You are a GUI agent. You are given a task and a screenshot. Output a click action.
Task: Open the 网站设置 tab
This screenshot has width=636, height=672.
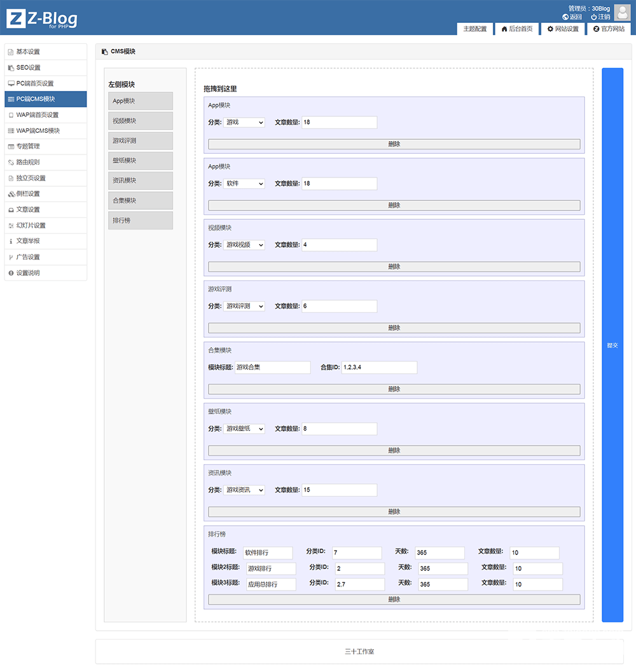click(563, 29)
